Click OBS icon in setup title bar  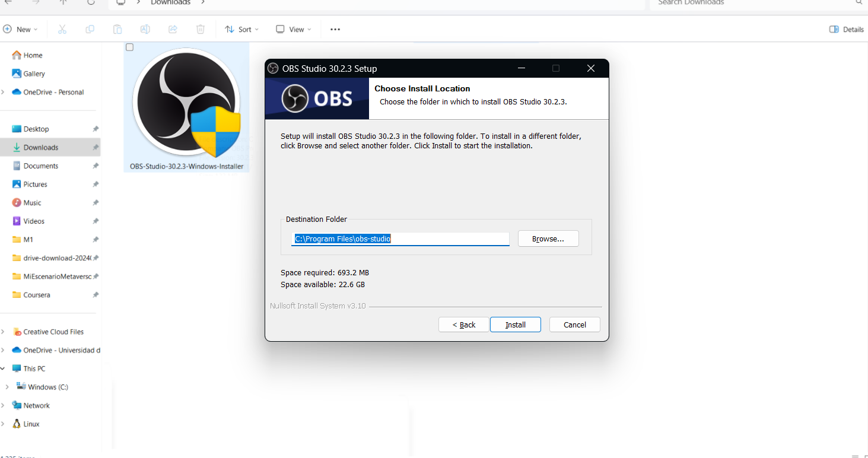click(x=273, y=68)
